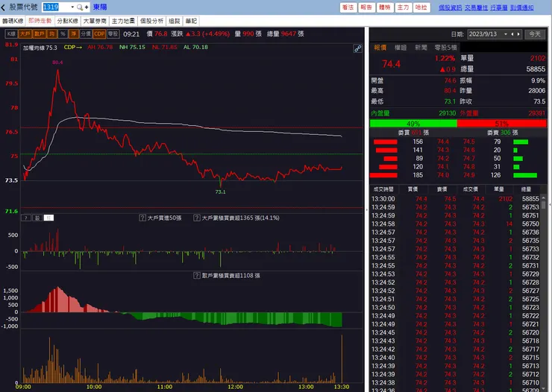Open the date dropdown showing 2023/9/13

click(506, 34)
